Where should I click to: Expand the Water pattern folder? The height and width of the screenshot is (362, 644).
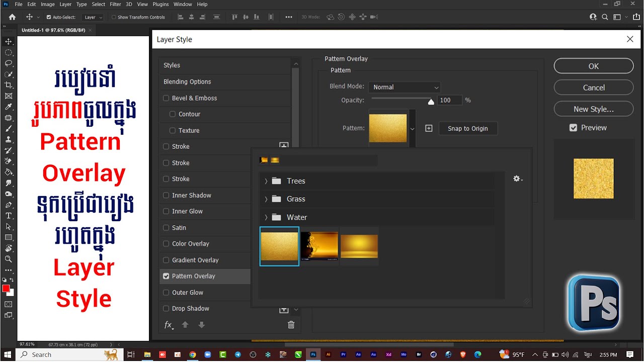point(266,217)
